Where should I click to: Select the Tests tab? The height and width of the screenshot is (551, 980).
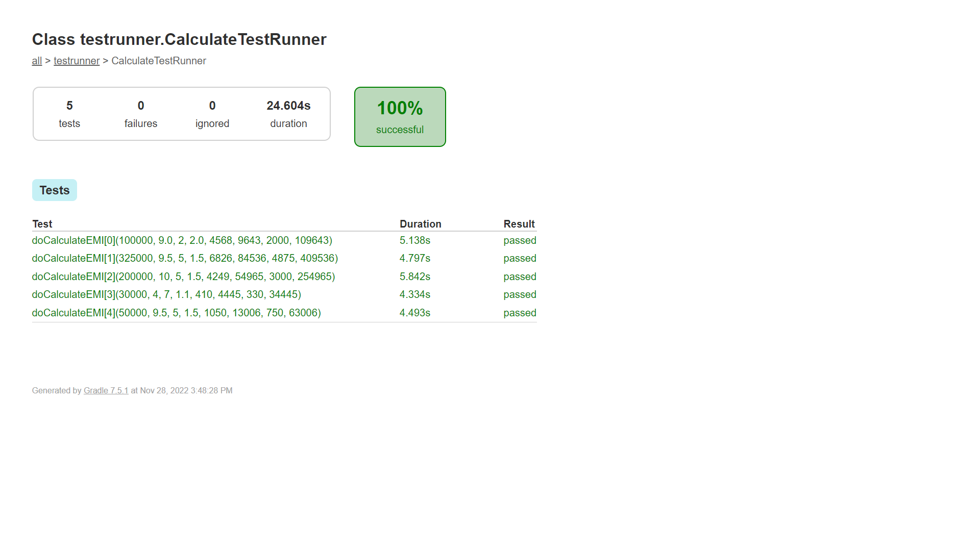click(x=55, y=190)
